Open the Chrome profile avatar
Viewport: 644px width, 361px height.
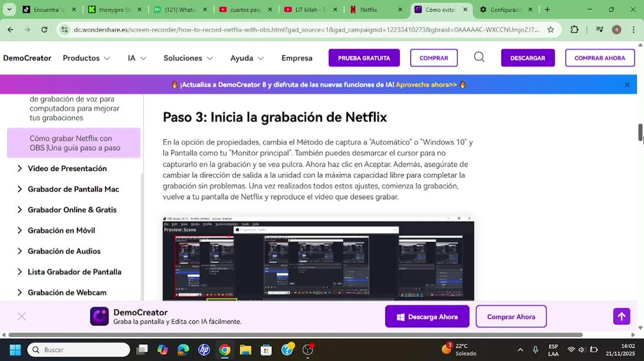(x=616, y=30)
